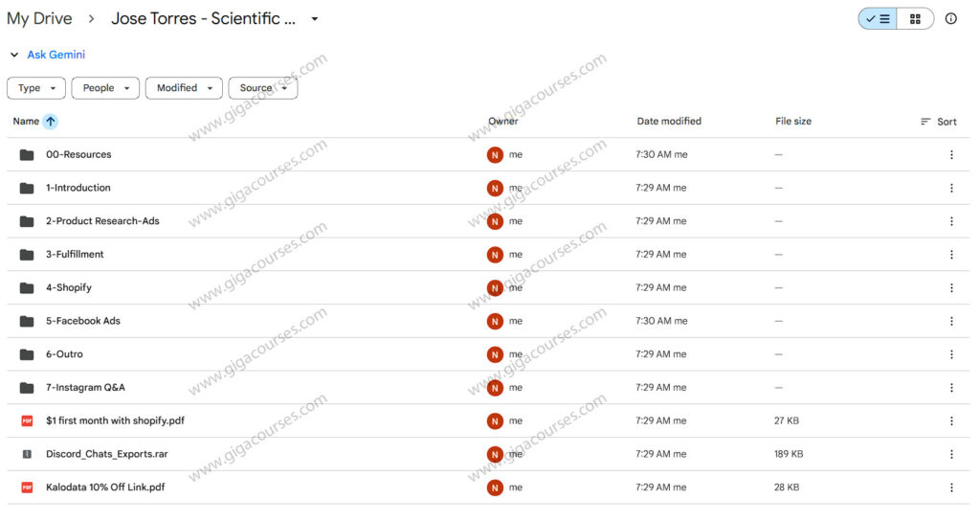Select the 1-Introduction folder name
Image resolution: width=980 pixels, height=522 pixels.
pos(78,188)
